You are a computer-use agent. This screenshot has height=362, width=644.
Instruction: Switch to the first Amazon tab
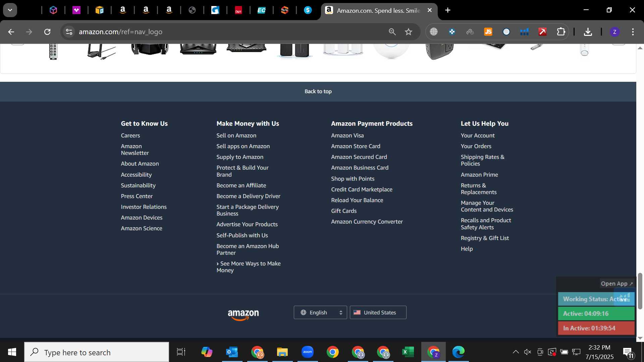tap(123, 10)
